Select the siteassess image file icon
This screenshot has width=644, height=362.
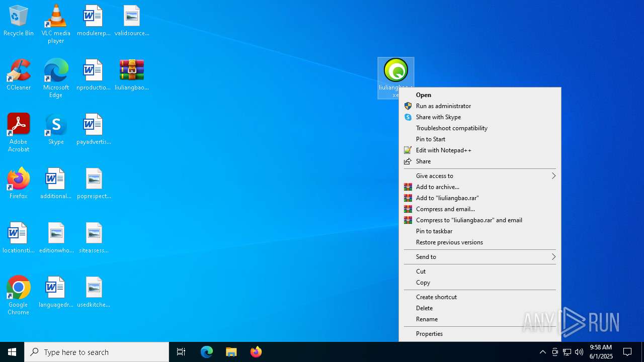(x=94, y=238)
